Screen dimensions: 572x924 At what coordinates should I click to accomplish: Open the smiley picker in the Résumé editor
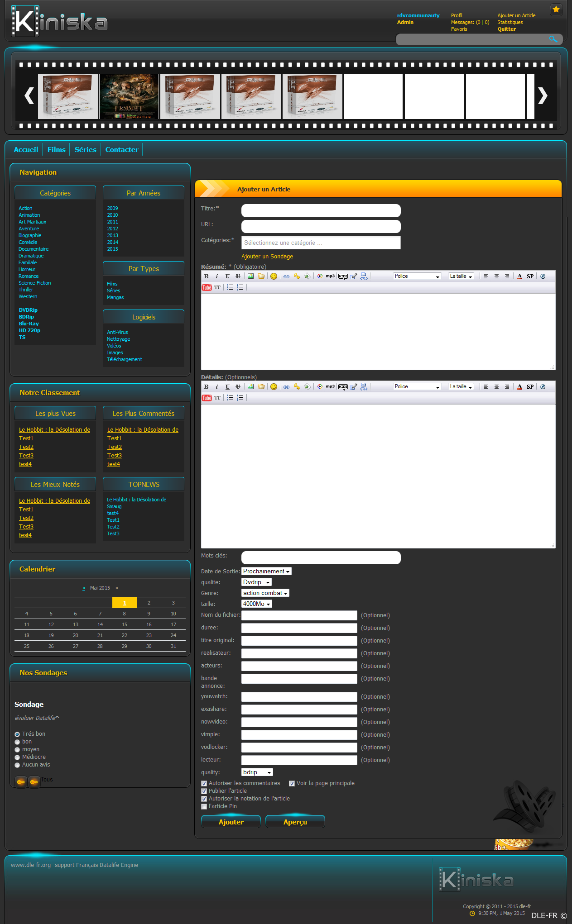274,276
